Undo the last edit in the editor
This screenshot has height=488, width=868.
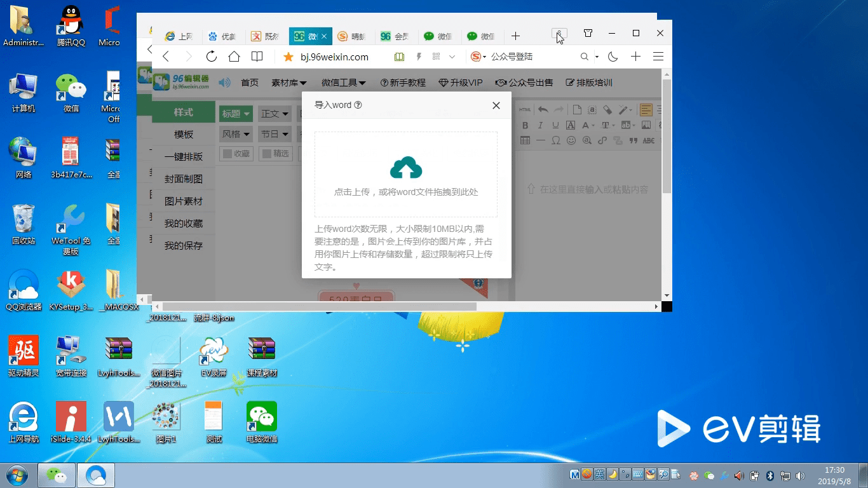pyautogui.click(x=543, y=109)
